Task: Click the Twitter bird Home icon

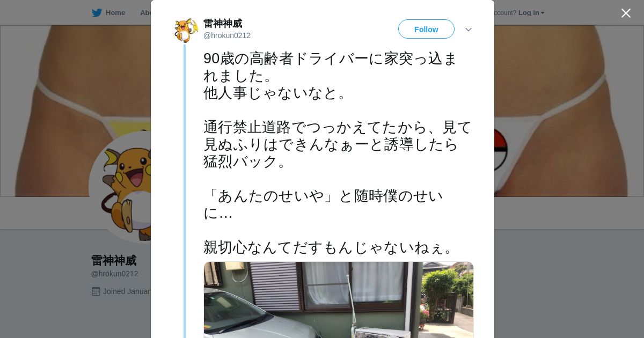Action: (97, 13)
